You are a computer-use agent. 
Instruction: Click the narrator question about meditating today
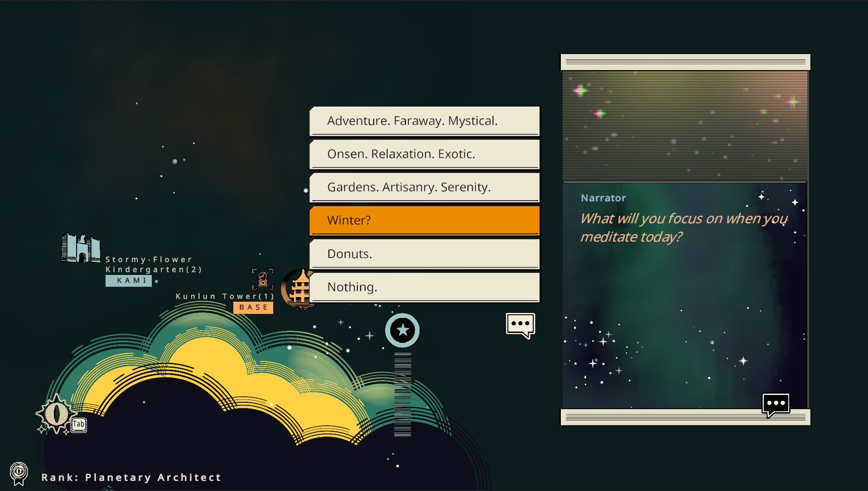684,228
